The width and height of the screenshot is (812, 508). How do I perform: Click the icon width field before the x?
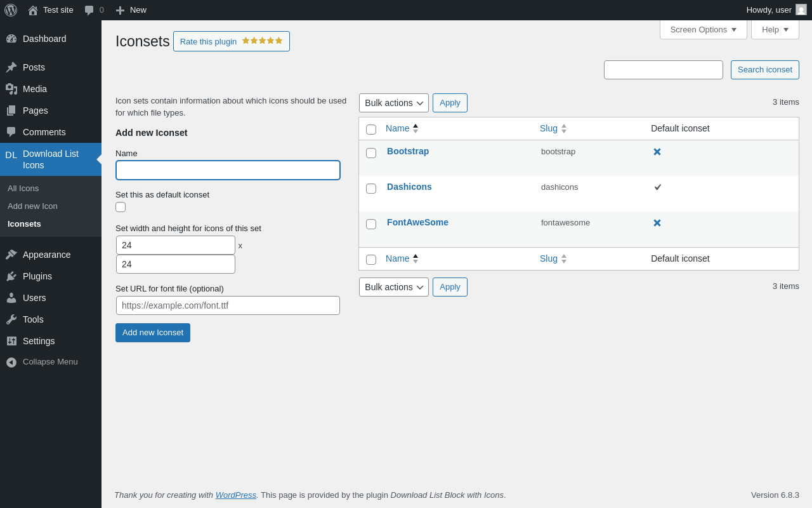click(176, 245)
